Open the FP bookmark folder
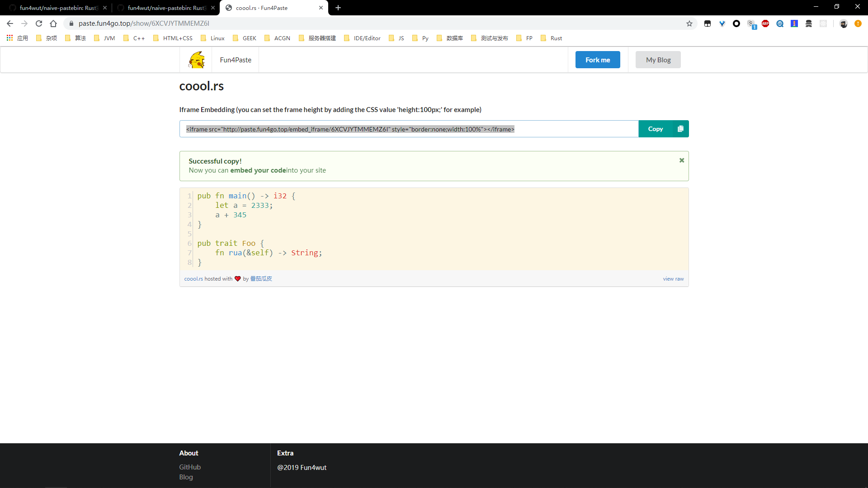 tap(524, 38)
